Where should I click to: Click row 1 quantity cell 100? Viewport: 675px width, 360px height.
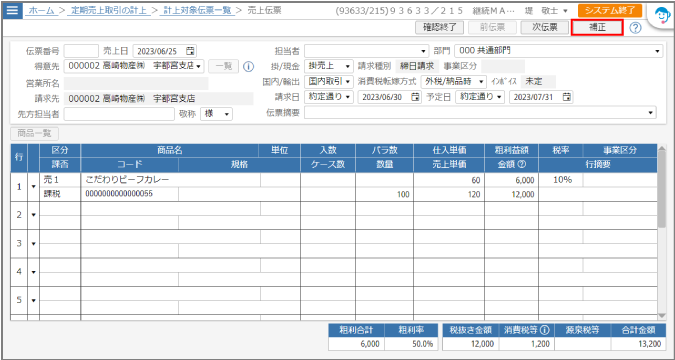click(x=384, y=194)
